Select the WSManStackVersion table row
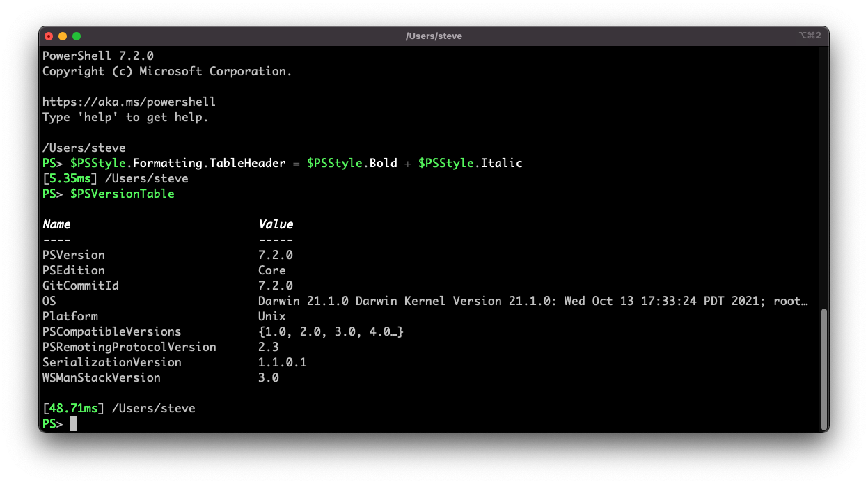The image size is (868, 484). pos(101,377)
